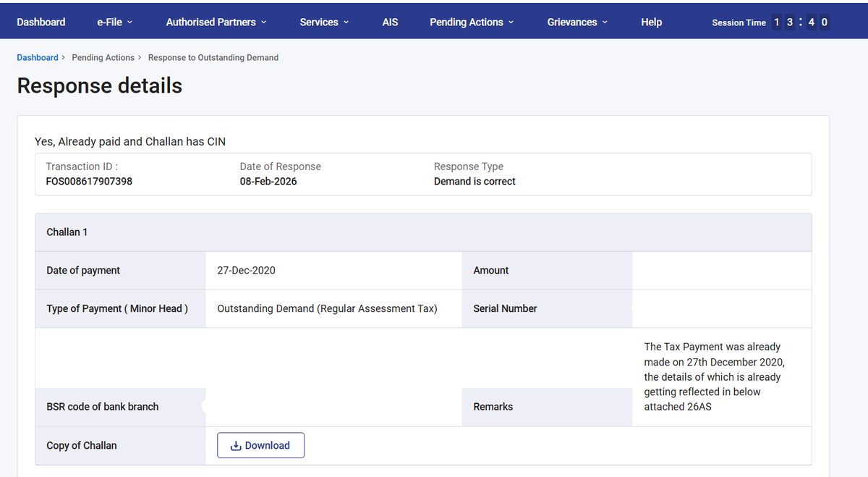Go to Dashboard via breadcrumb link
Screen dimensions: 868x477
[38, 57]
